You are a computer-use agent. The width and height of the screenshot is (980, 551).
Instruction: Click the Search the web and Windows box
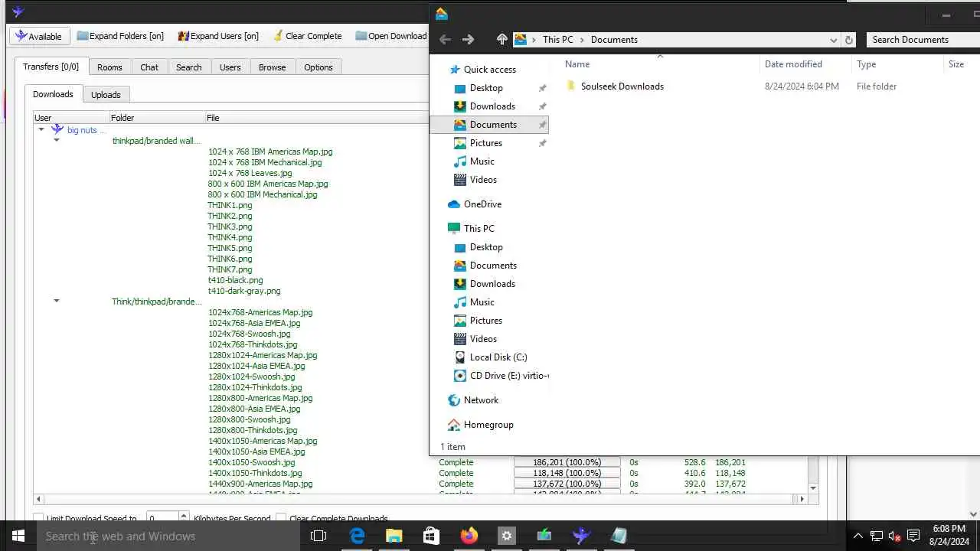click(168, 536)
